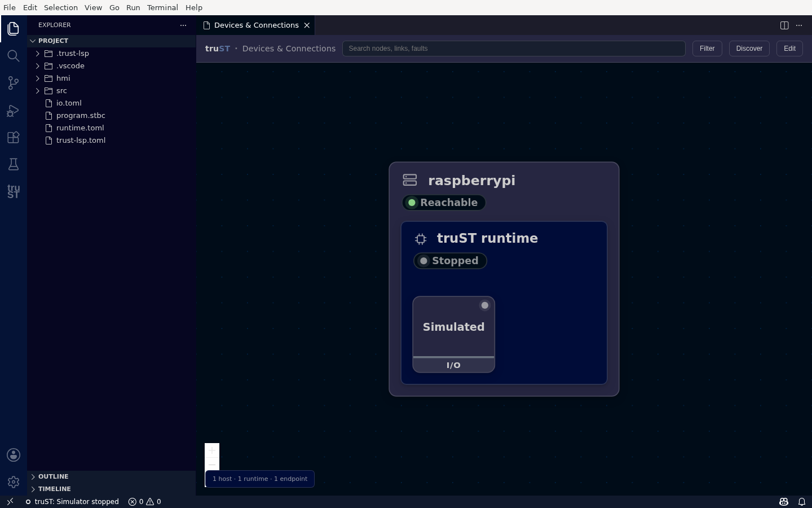This screenshot has height=508, width=812.
Task: Open the editor More Actions ellipsis
Action: 799,25
